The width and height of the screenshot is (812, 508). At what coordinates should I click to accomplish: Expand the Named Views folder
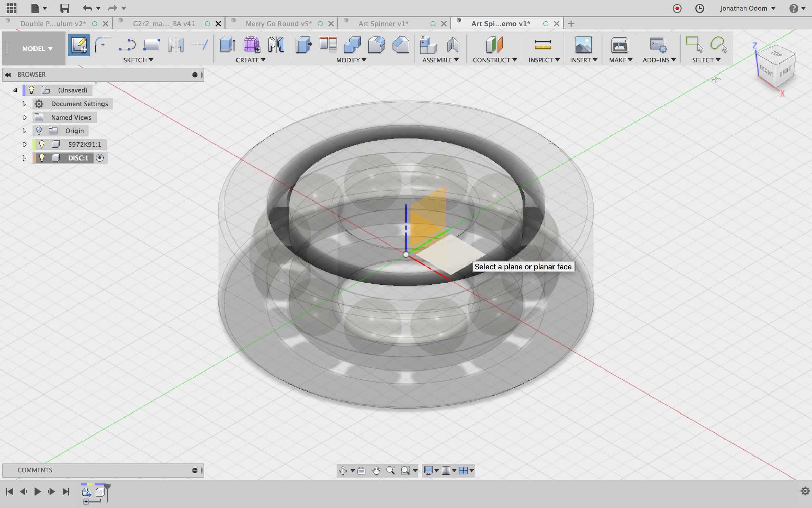coord(24,118)
